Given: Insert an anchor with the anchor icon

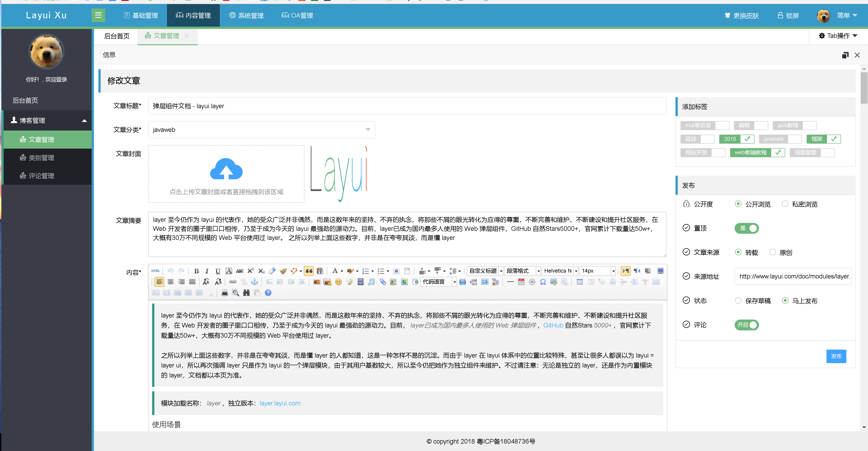Looking at the screenshot, I should [x=255, y=282].
